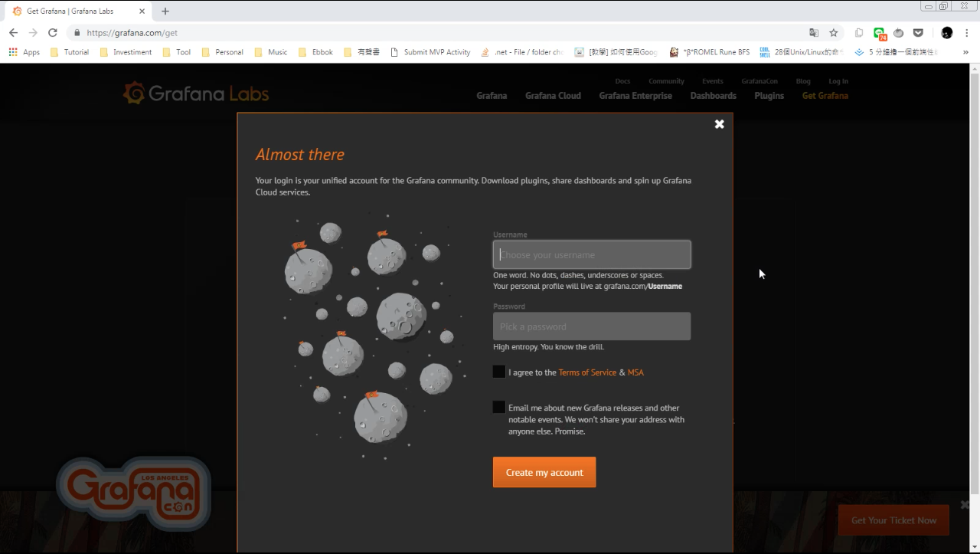Open the Chrome profile avatar

tap(947, 33)
